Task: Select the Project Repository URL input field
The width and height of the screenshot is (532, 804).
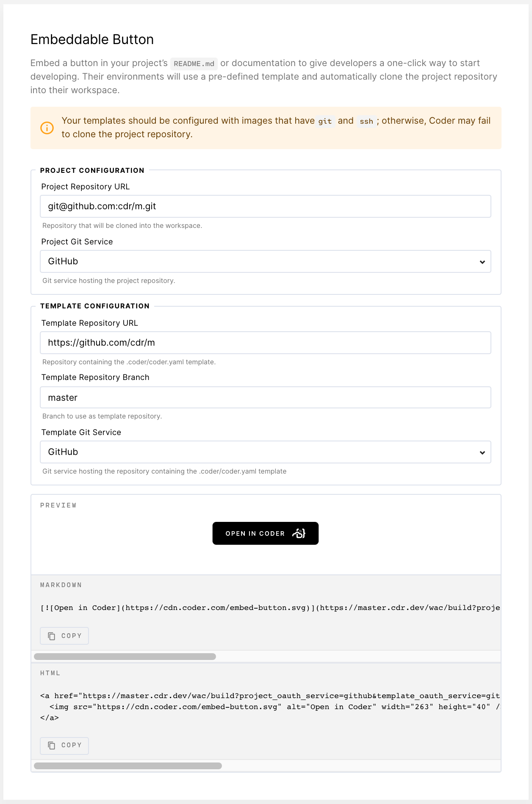Action: 265,206
